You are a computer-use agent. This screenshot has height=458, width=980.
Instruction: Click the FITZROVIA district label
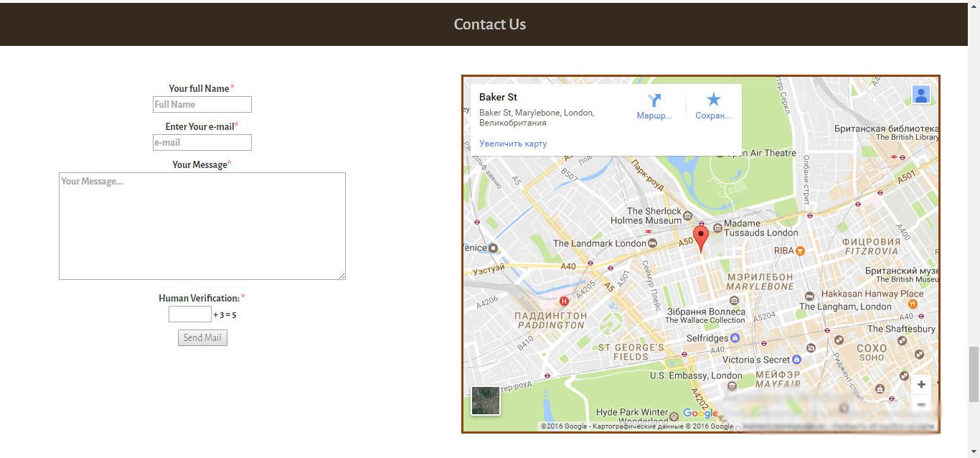(872, 251)
